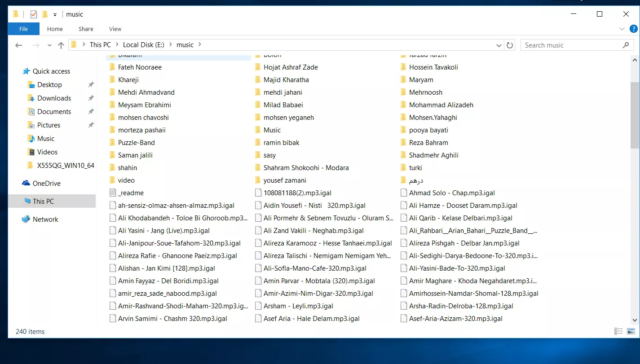Select the turki folder icon
Viewport: 640px width, 364px height.
[x=403, y=167]
